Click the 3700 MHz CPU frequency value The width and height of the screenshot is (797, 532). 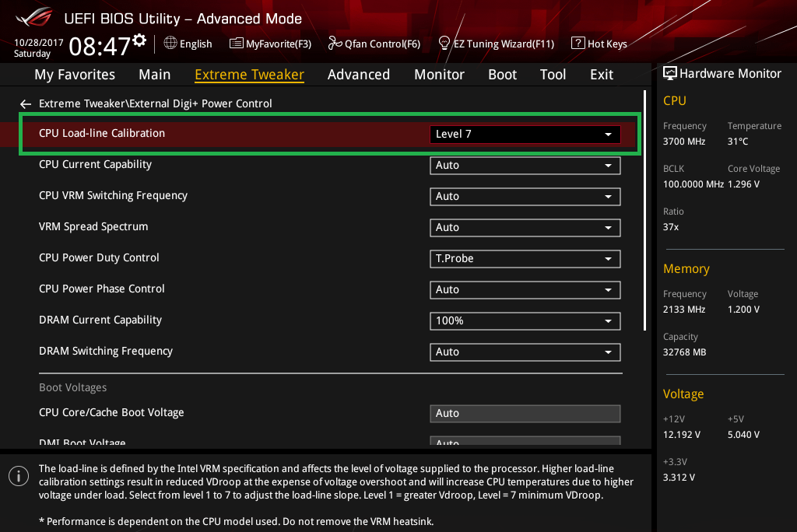pyautogui.click(x=684, y=142)
